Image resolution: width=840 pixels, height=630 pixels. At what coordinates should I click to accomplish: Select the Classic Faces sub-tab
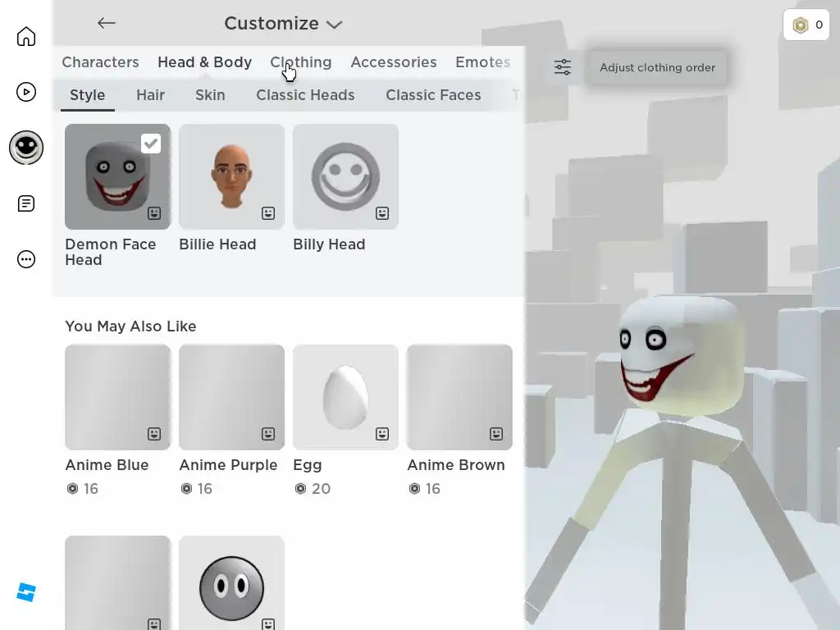433,95
